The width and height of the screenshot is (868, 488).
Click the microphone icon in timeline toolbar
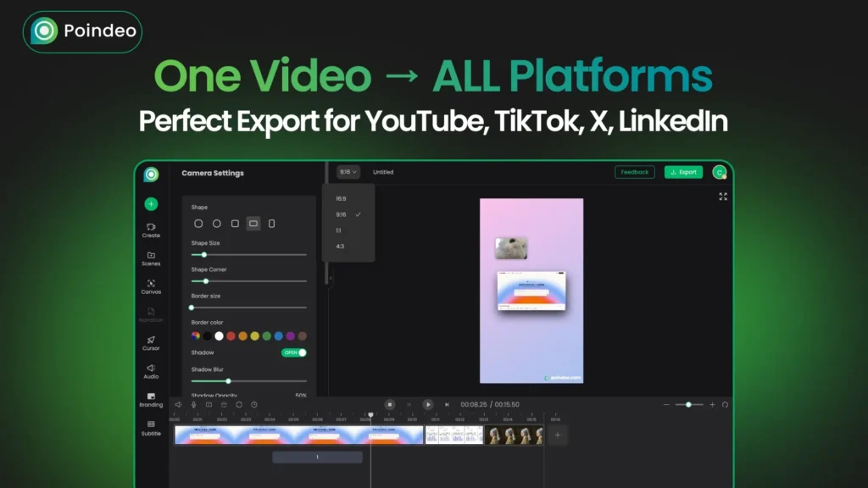tap(193, 405)
